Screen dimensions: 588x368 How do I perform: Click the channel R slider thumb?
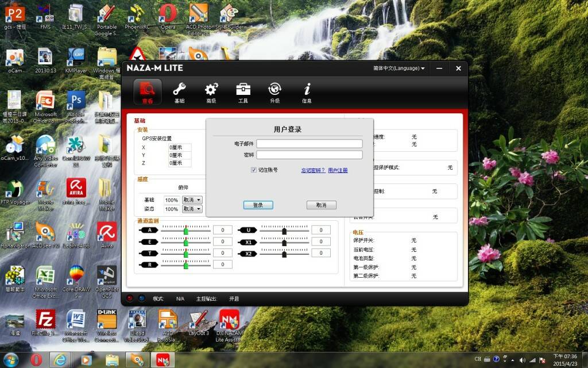tap(186, 265)
